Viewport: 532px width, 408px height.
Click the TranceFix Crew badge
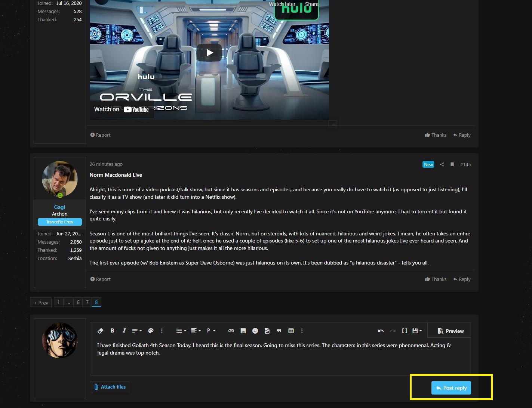click(60, 222)
